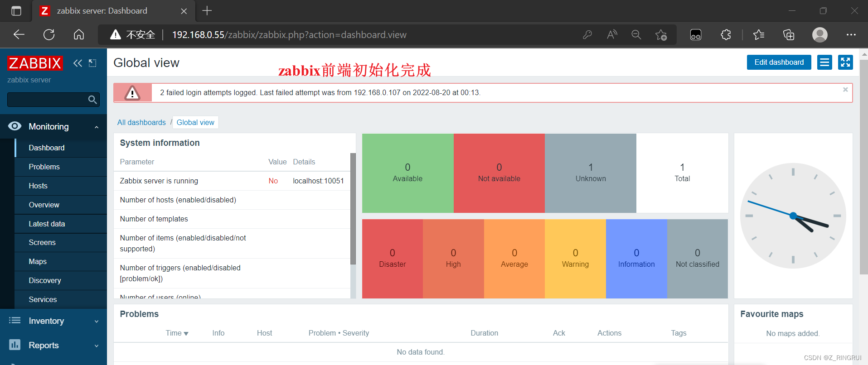This screenshot has width=868, height=365.
Task: Open the Problems menu item
Action: pyautogui.click(x=61, y=167)
